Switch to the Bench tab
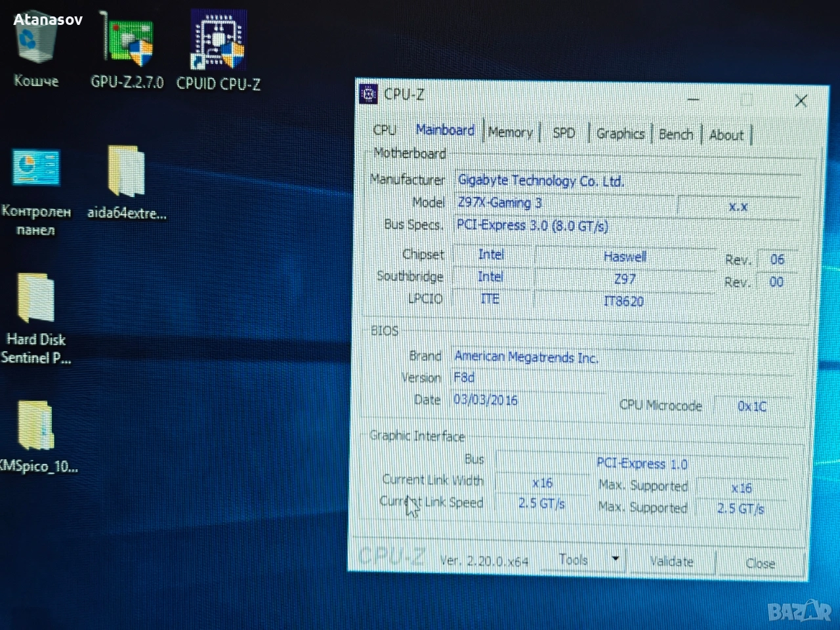This screenshot has width=840, height=630. click(676, 135)
